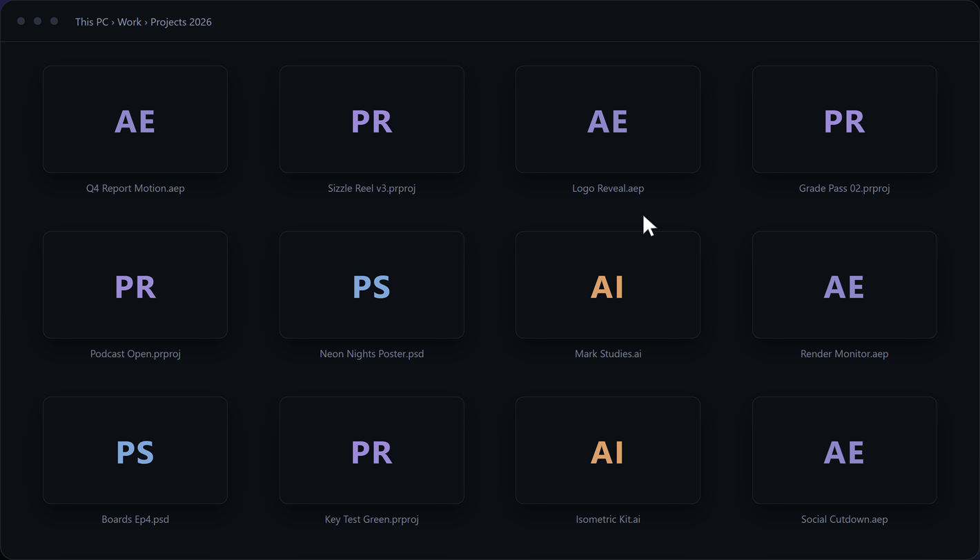Click the middle window control dot
Image resolution: width=980 pixels, height=560 pixels.
37,21
